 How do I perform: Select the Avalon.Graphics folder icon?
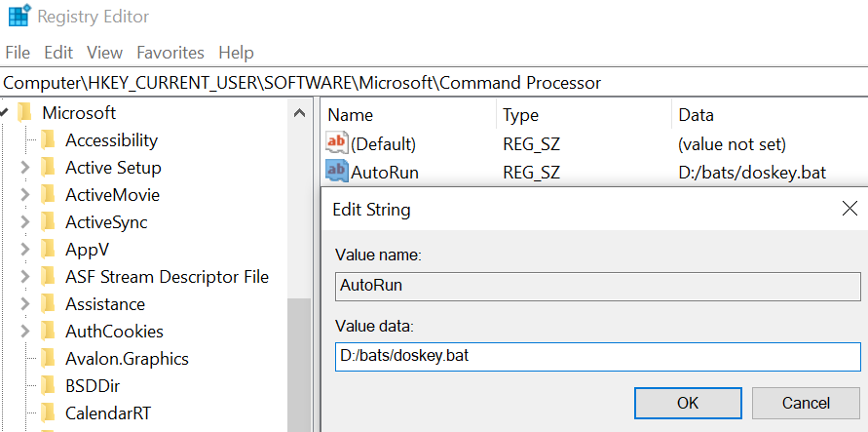(x=48, y=358)
